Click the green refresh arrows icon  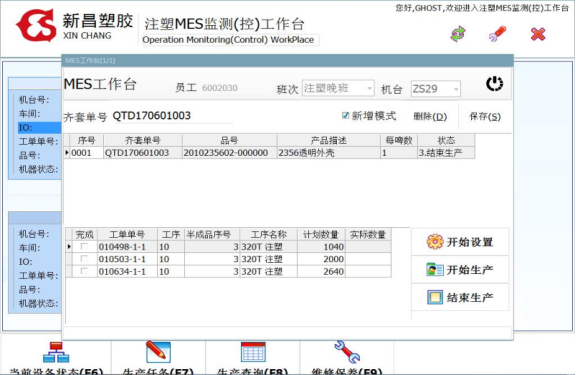point(458,35)
